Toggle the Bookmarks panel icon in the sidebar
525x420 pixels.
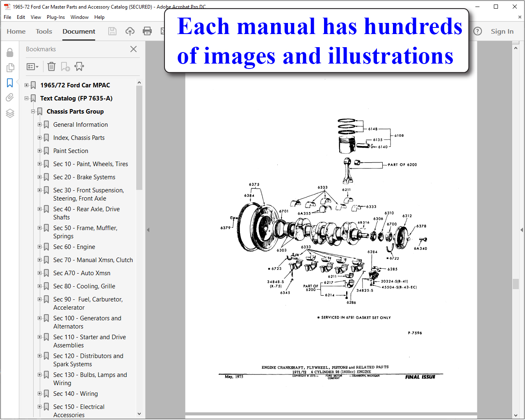point(10,83)
